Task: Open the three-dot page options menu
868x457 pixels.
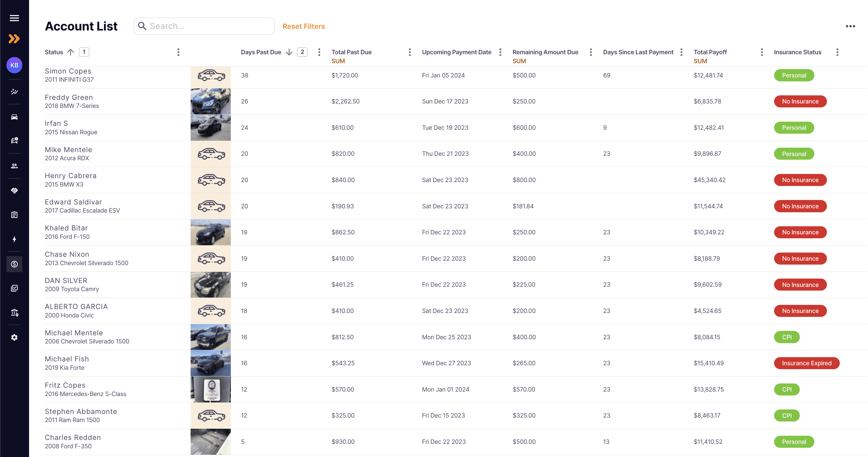Action: (x=850, y=26)
